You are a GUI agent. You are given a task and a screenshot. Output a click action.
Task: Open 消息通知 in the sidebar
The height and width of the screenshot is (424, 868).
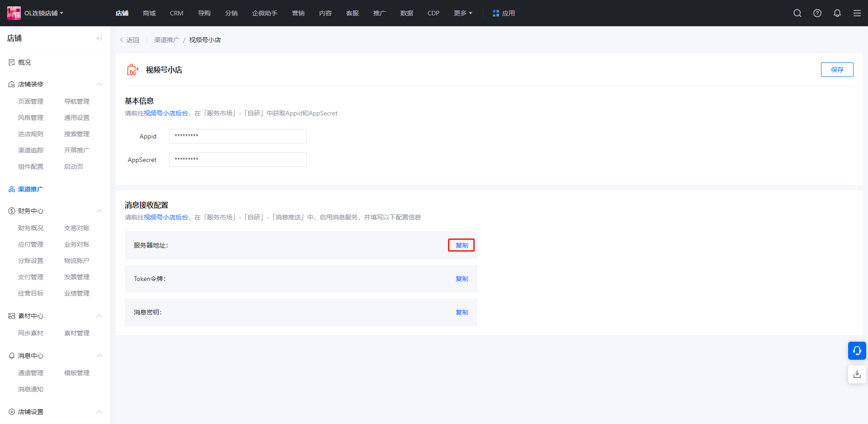31,389
